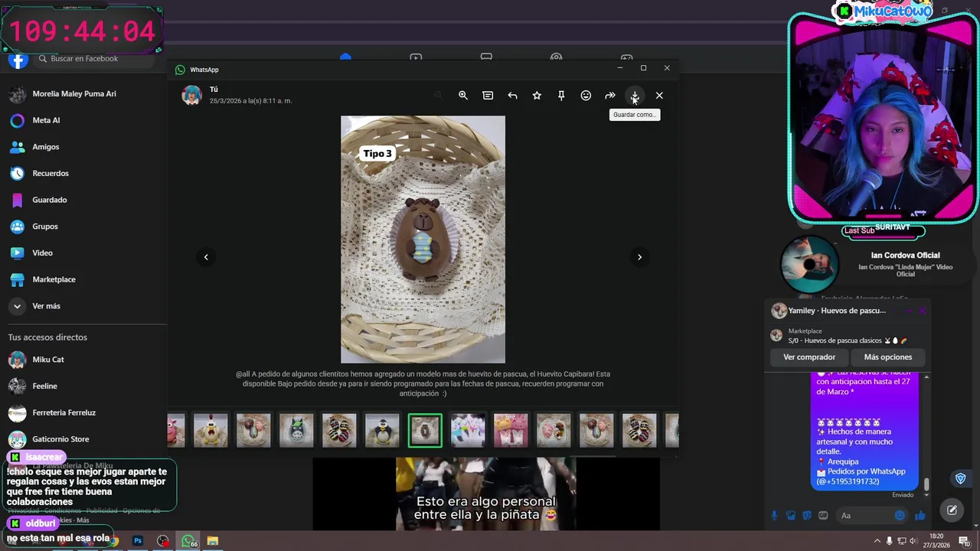The height and width of the screenshot is (551, 980).
Task: Open File Explorer from the taskbar
Action: 212,541
